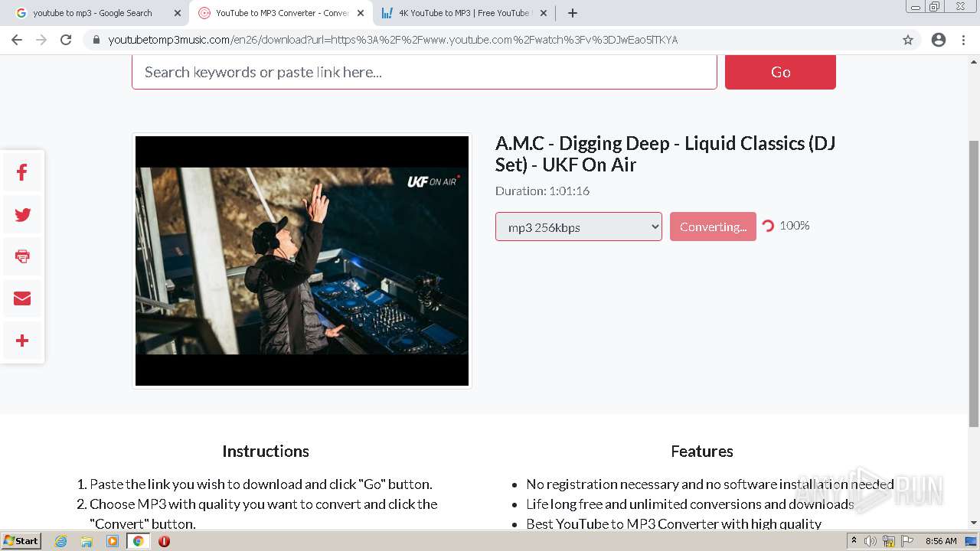Open a new browser tab

point(572,13)
